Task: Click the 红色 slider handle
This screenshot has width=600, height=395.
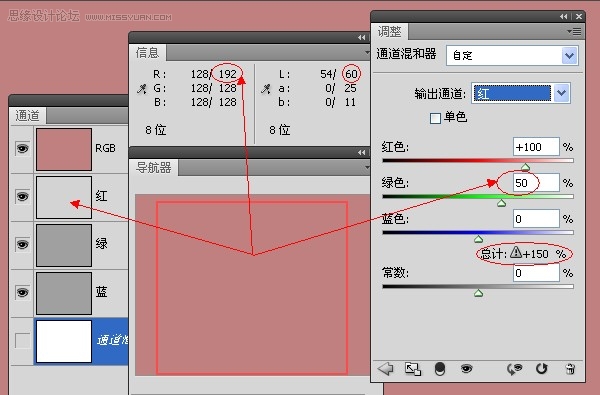Action: coord(525,167)
